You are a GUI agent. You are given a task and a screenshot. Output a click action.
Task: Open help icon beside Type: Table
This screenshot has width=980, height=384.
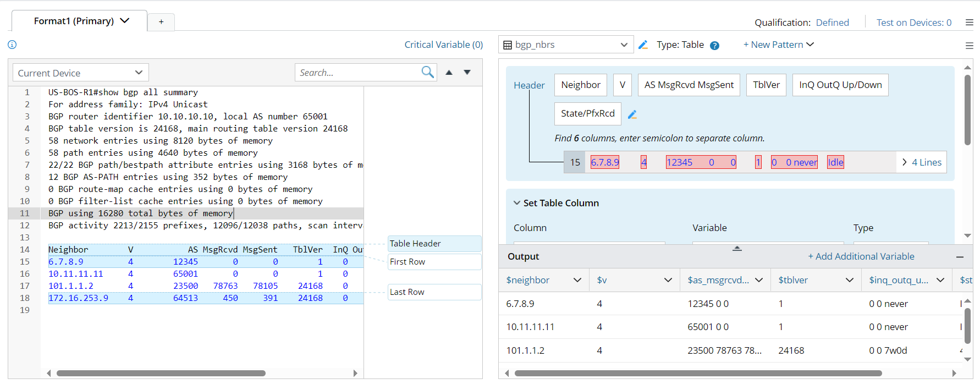pyautogui.click(x=714, y=46)
